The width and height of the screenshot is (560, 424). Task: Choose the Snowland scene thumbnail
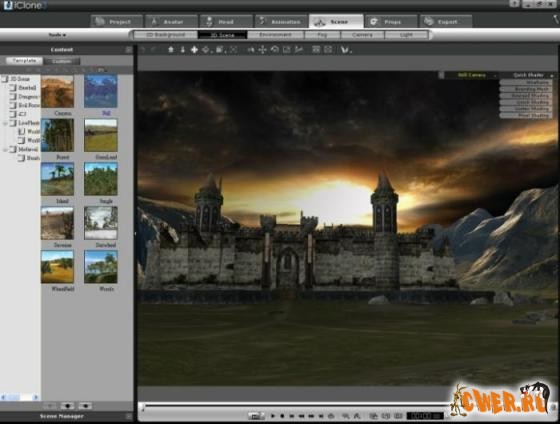click(x=101, y=223)
